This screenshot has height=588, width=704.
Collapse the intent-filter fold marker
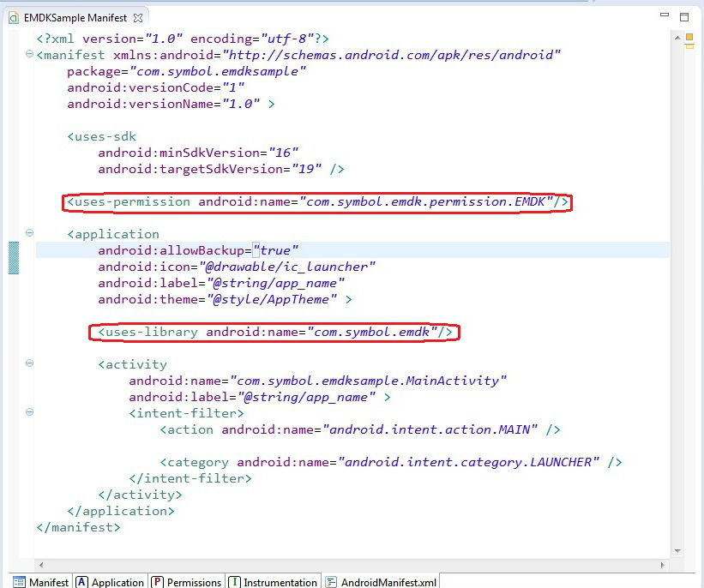[29, 412]
